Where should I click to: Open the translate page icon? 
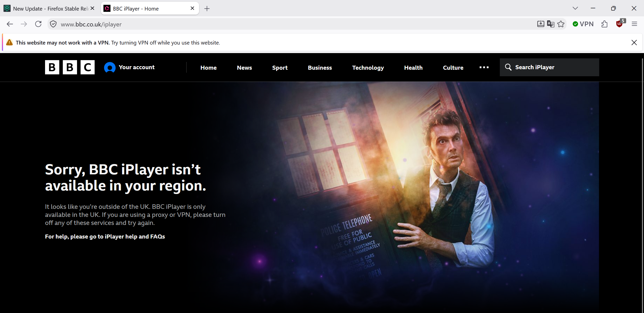[x=551, y=24]
